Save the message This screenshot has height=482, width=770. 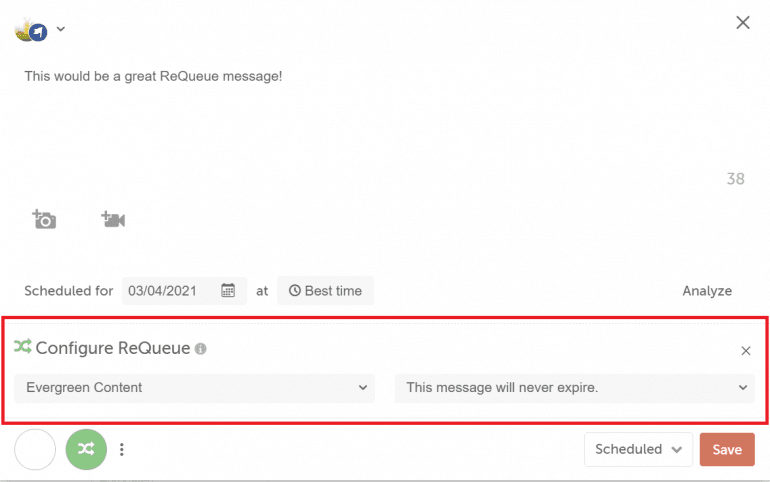(727, 449)
